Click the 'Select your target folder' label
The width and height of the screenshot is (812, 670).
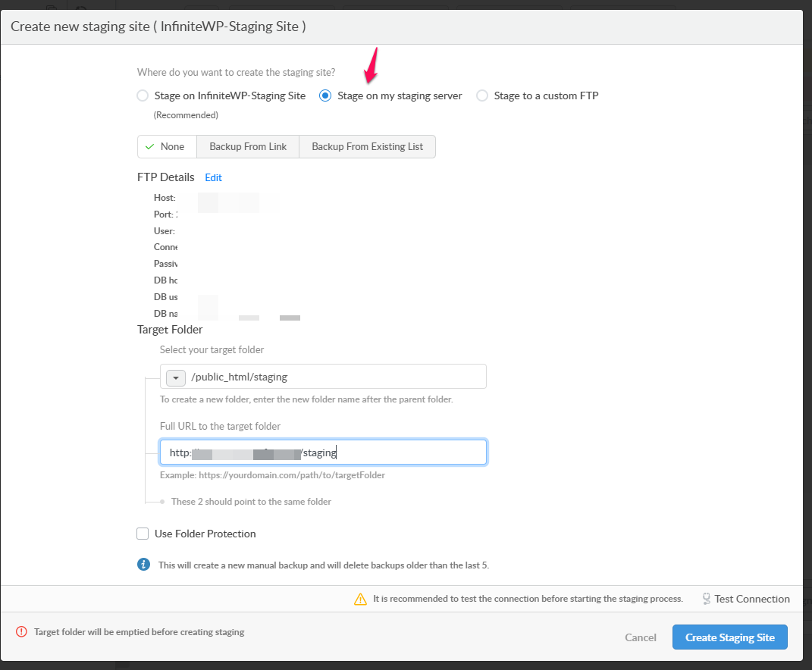[x=212, y=350]
